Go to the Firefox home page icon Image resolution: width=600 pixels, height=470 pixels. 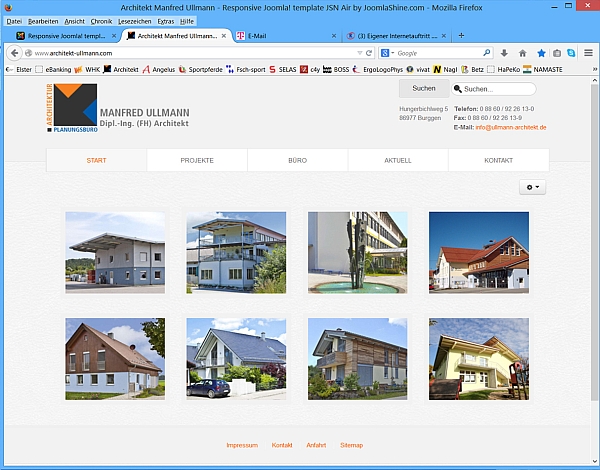coord(522,53)
